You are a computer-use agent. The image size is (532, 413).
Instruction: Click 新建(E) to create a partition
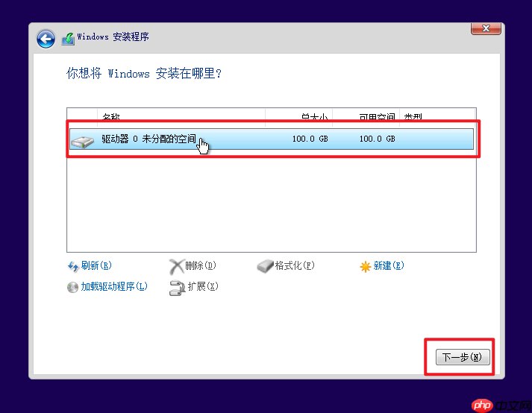point(389,265)
